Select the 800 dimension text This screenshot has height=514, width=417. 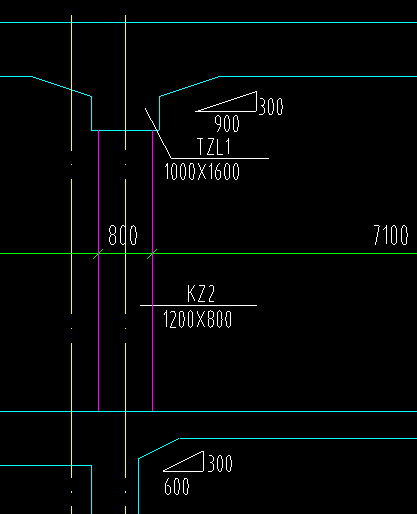pyautogui.click(x=123, y=235)
